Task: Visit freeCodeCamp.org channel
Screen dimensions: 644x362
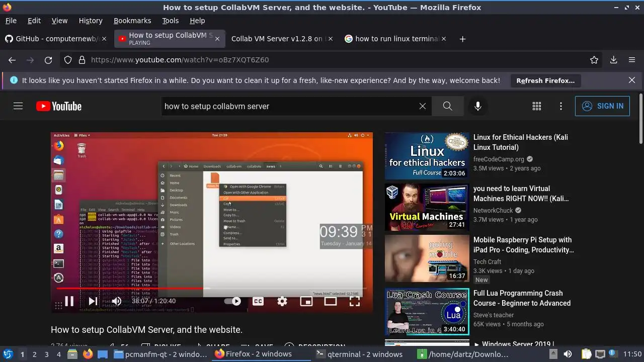Action: pyautogui.click(x=499, y=159)
